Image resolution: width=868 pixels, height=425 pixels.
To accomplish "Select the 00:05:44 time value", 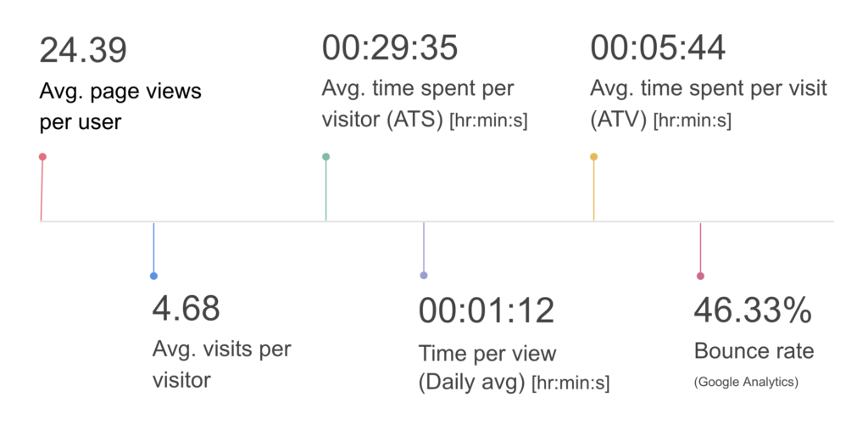I will coord(658,48).
